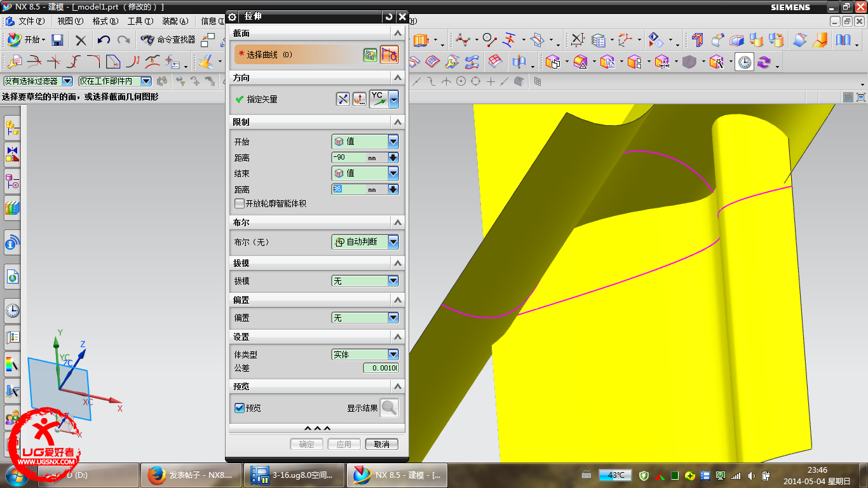Open the Reuse Library books icon
The image size is (868, 488).
pyautogui.click(x=12, y=207)
